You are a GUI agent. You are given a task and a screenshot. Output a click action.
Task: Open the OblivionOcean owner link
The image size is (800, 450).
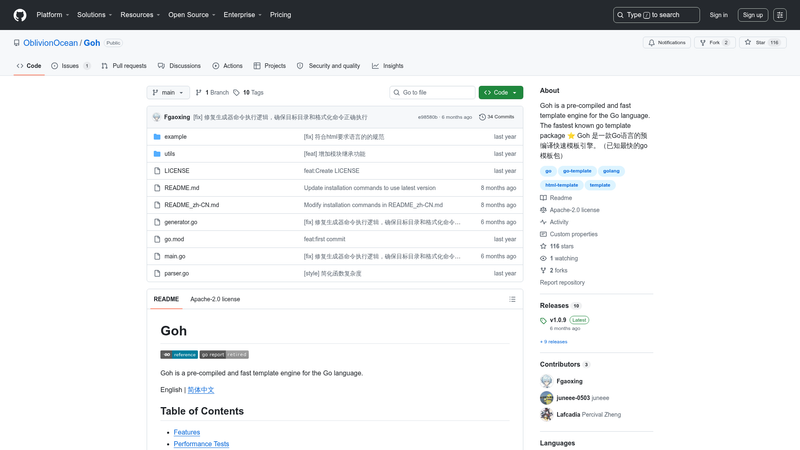click(x=51, y=43)
